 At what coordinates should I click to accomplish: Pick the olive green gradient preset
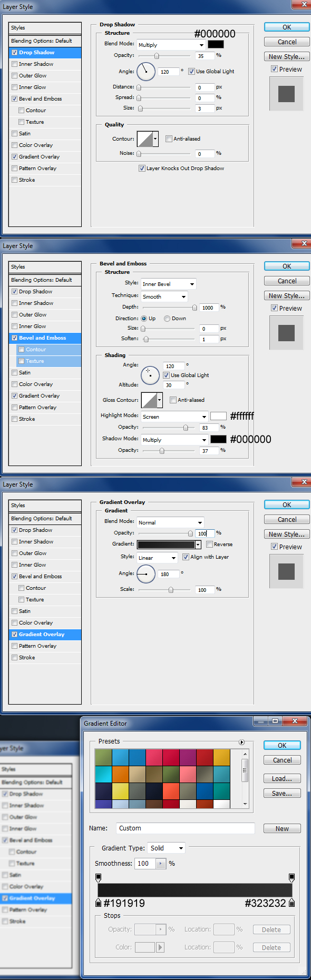tap(103, 757)
